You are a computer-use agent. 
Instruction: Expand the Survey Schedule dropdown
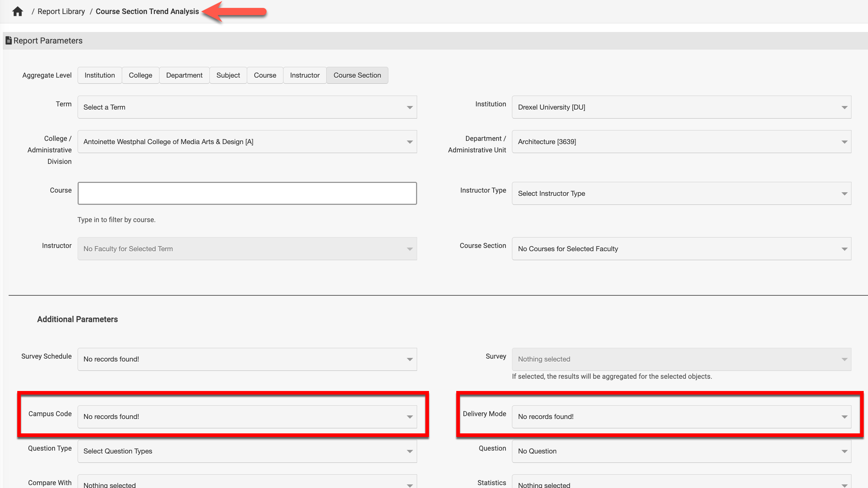point(247,359)
